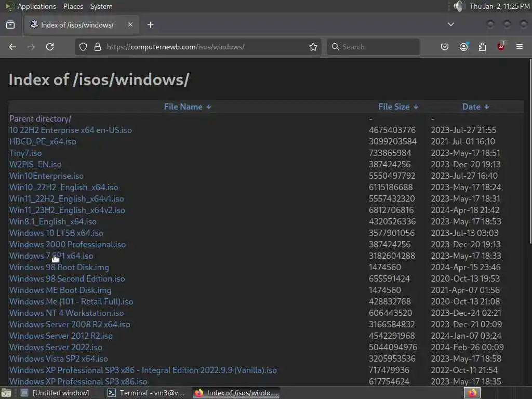
Task: Select date 2020-Oct-13 19:53
Action: (465, 278)
